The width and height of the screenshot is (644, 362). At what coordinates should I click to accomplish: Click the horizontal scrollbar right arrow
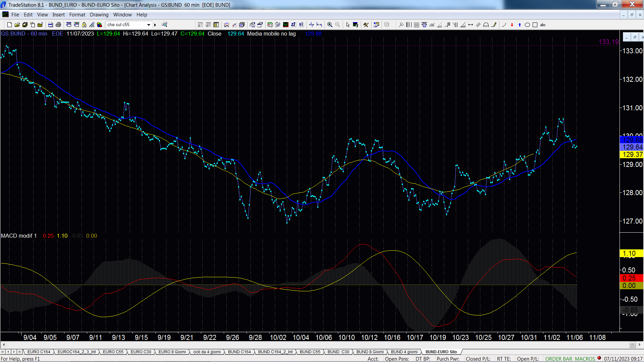[640, 345]
